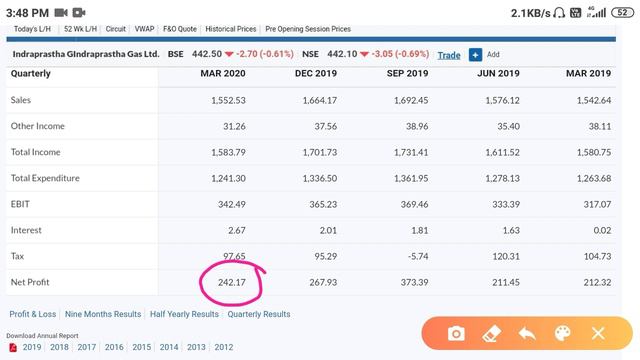Download the 2012 annual report
Viewport: 640px width, 360px height.
point(224,347)
